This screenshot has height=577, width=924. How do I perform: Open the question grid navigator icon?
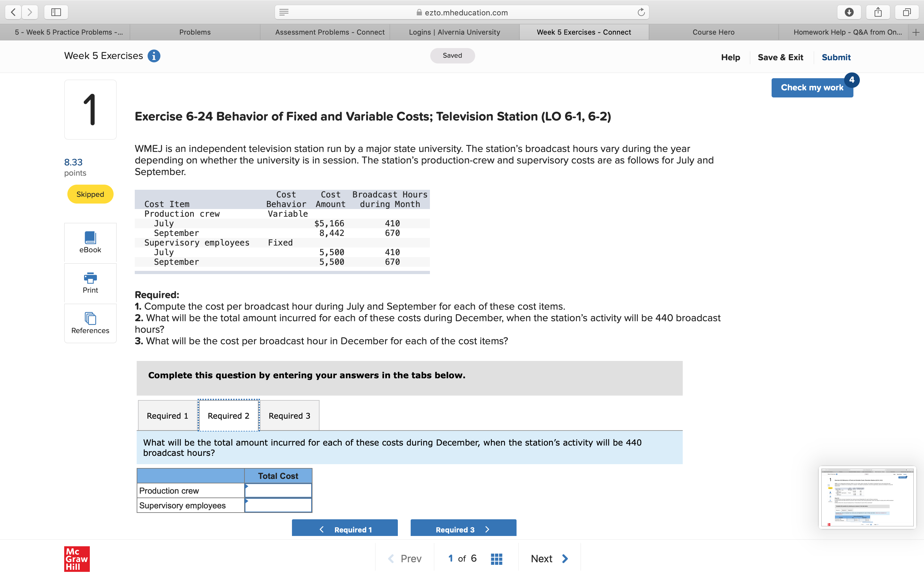496,559
